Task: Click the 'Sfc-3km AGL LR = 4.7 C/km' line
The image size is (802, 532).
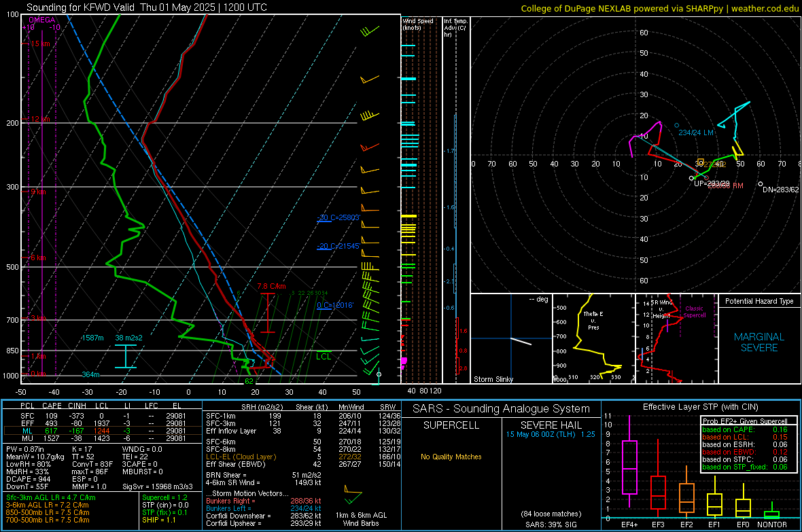Action: [51, 497]
